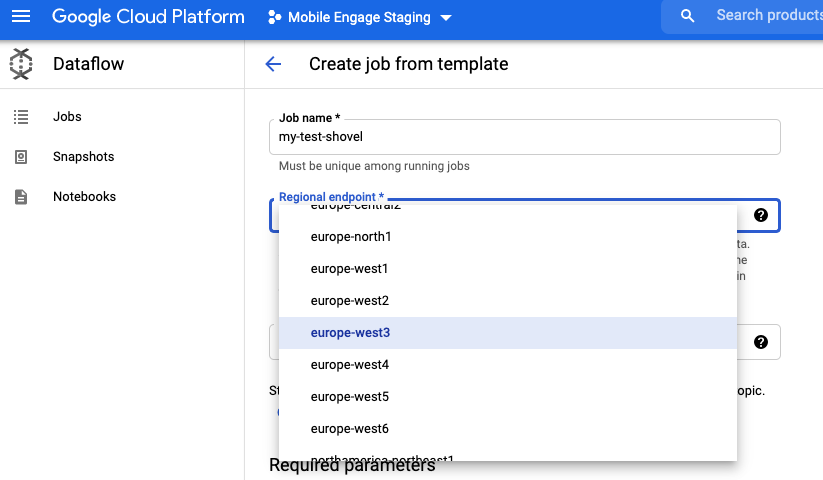
Task: Go to Snapshots page
Action: [84, 157]
